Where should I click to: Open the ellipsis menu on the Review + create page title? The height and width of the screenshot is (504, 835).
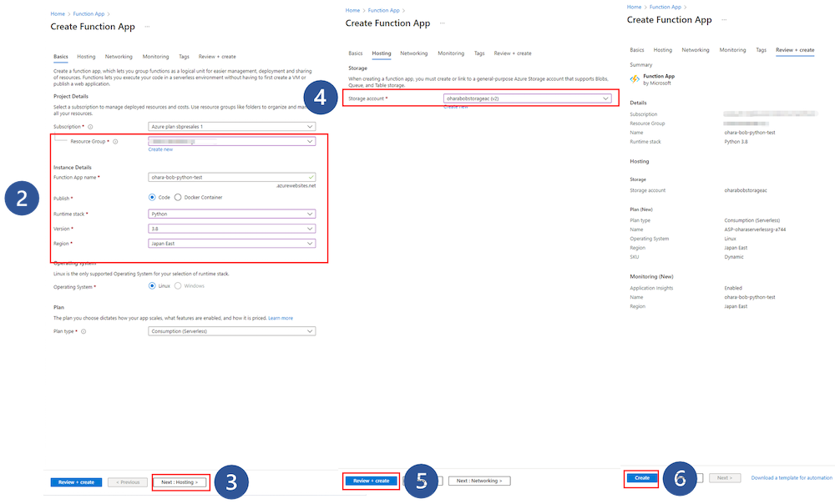pyautogui.click(x=724, y=20)
